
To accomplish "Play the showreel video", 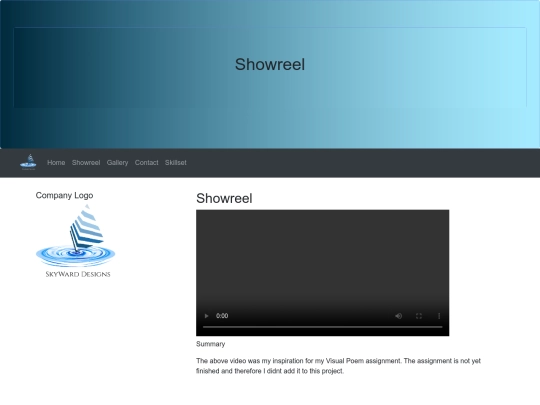I will point(206,316).
